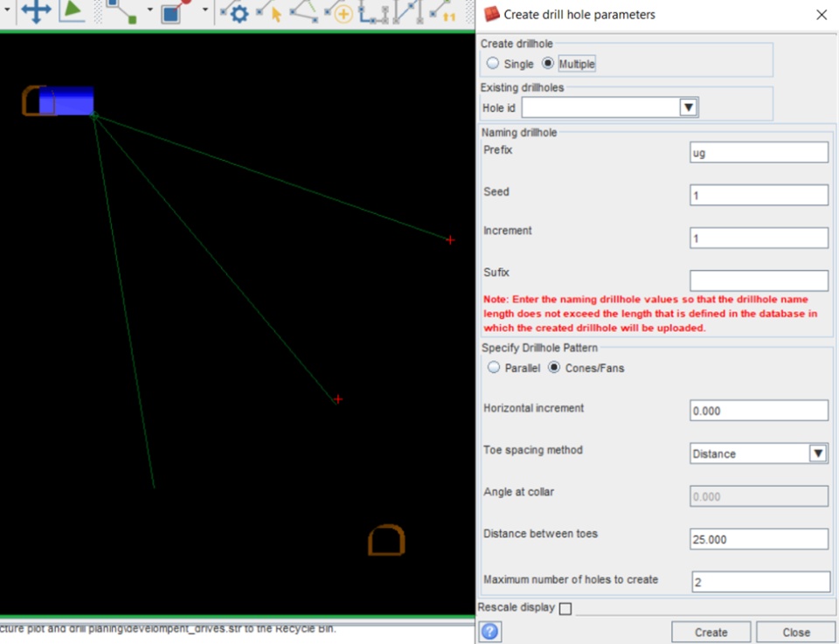Choose the Parallel pattern radio button
Image resolution: width=839 pixels, height=644 pixels.
493,368
